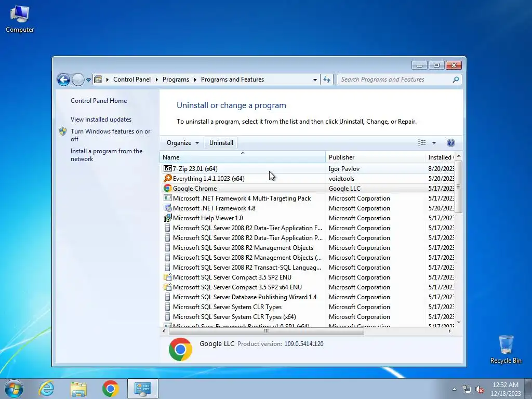
Task: Click the clock showing 12:32 AM
Action: (505, 385)
